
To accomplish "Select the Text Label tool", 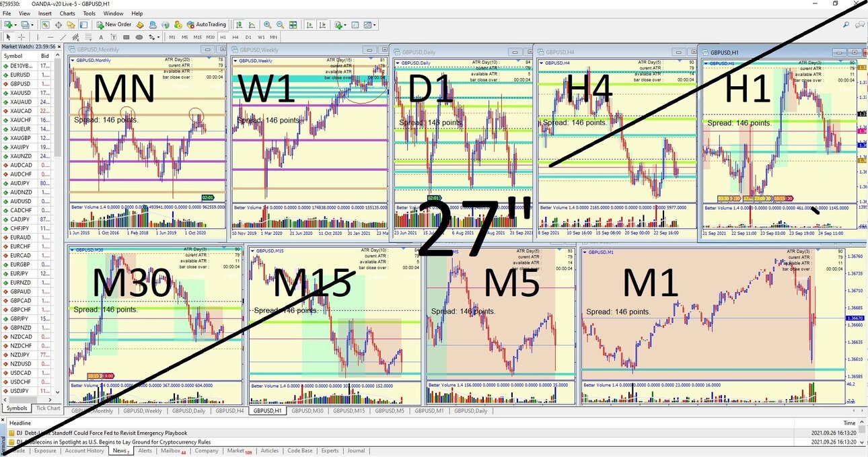I will (114, 37).
